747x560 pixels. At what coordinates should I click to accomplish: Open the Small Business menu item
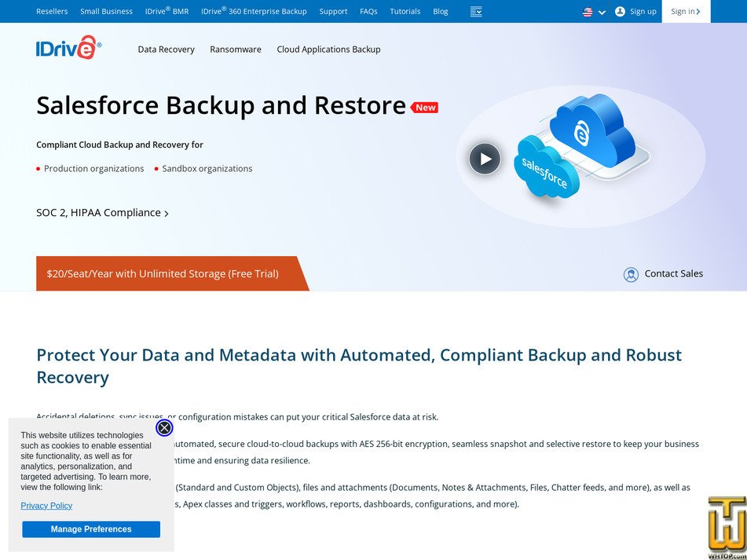tap(106, 12)
